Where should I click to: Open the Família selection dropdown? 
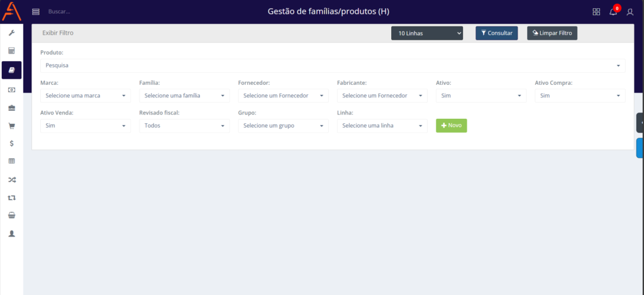[184, 96]
